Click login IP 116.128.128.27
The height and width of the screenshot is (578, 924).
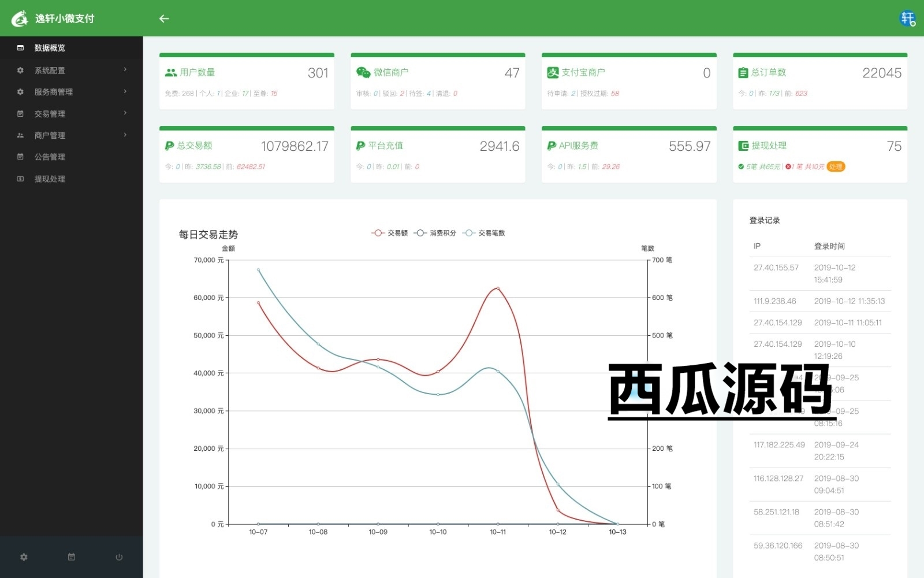point(778,478)
